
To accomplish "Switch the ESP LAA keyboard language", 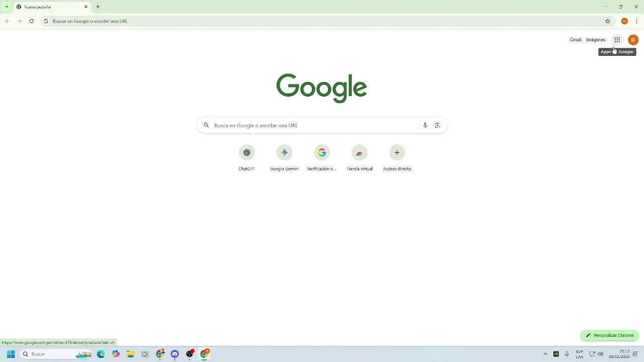I will 580,354.
